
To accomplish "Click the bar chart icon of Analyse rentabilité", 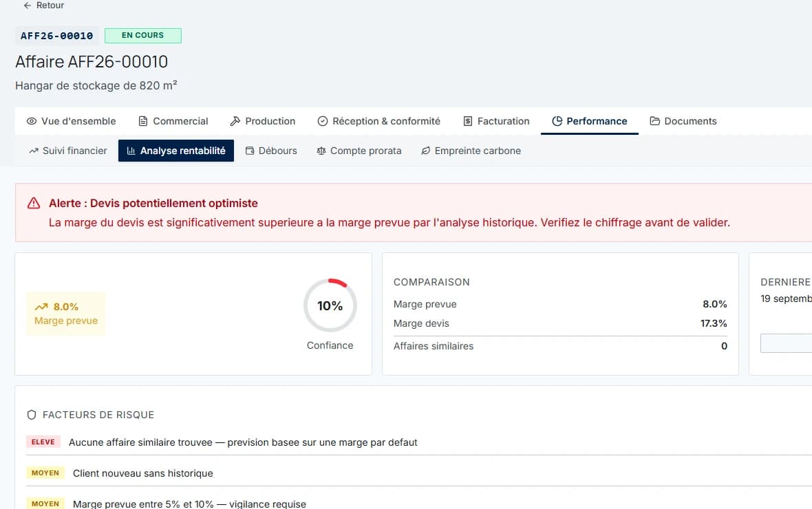I will click(x=131, y=151).
